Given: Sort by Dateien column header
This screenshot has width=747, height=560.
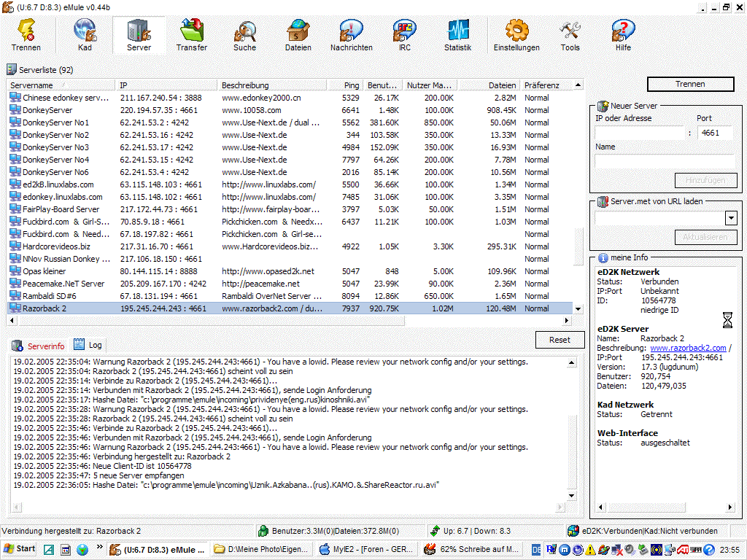Looking at the screenshot, I should coord(489,85).
